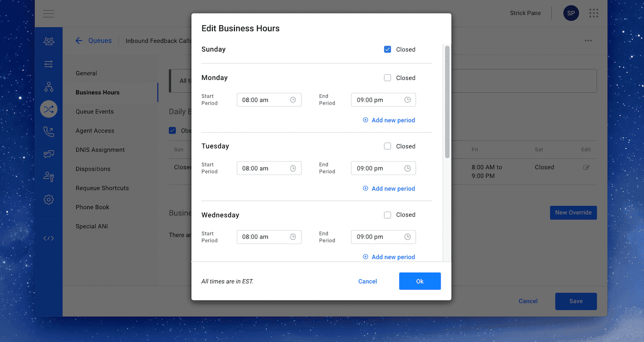The image size is (644, 342).
Task: Confirm with the Ok button
Action: click(x=420, y=281)
